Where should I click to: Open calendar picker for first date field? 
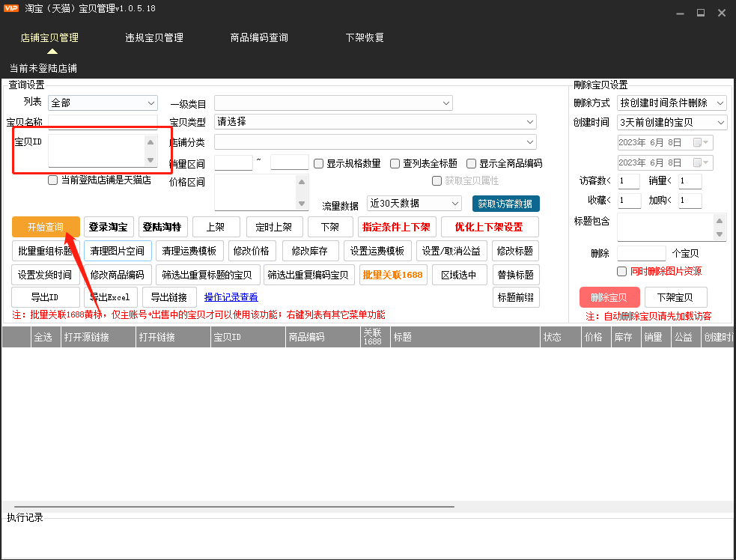[702, 142]
